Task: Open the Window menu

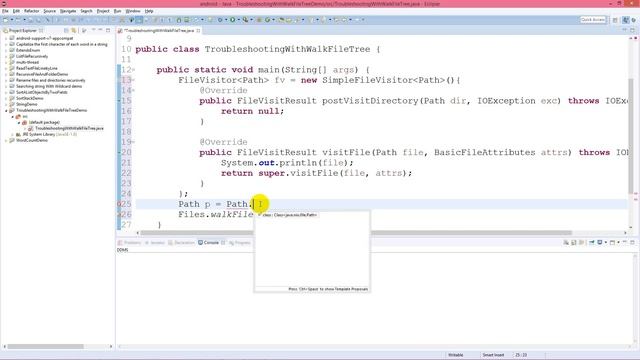Action: (x=133, y=11)
